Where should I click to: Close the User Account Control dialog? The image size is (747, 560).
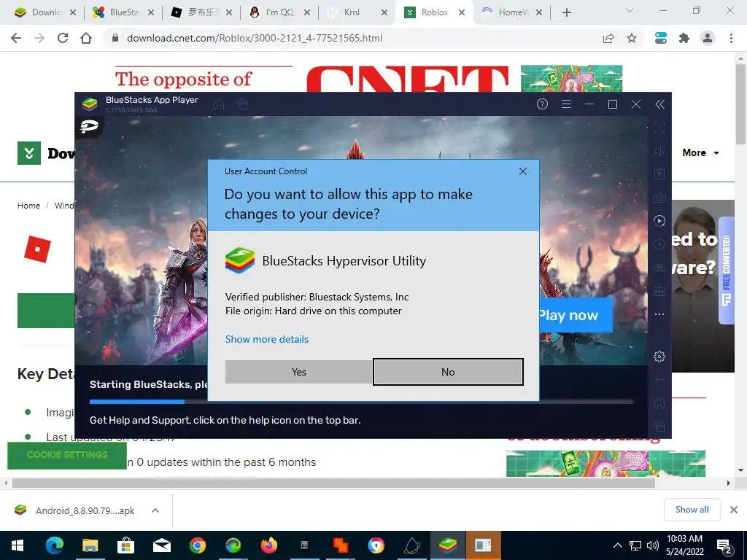(522, 171)
